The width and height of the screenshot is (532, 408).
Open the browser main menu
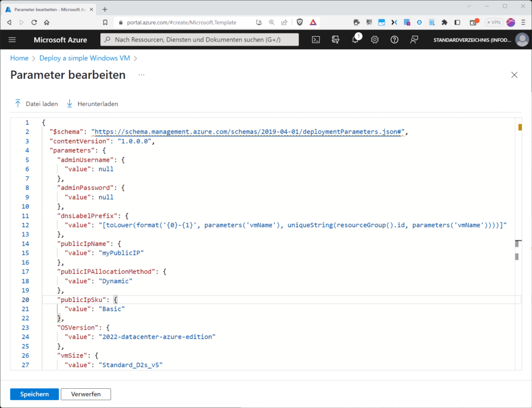click(x=524, y=22)
